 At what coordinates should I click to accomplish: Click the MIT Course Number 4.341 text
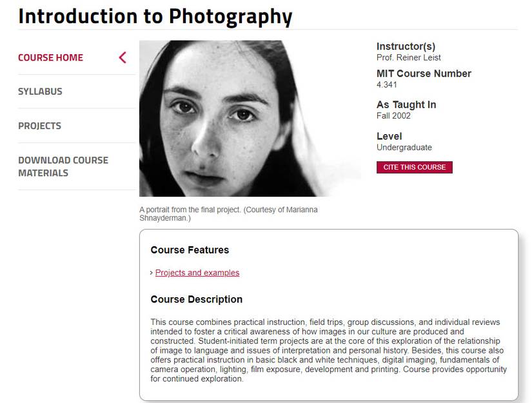(386, 84)
